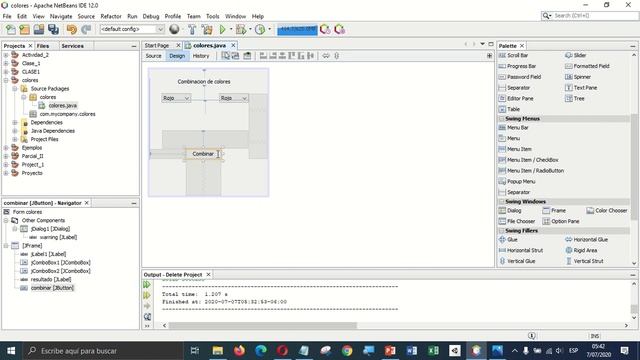Click the Build Project hammer icon
Screen dimensions: 640x360
pyautogui.click(x=192, y=29)
